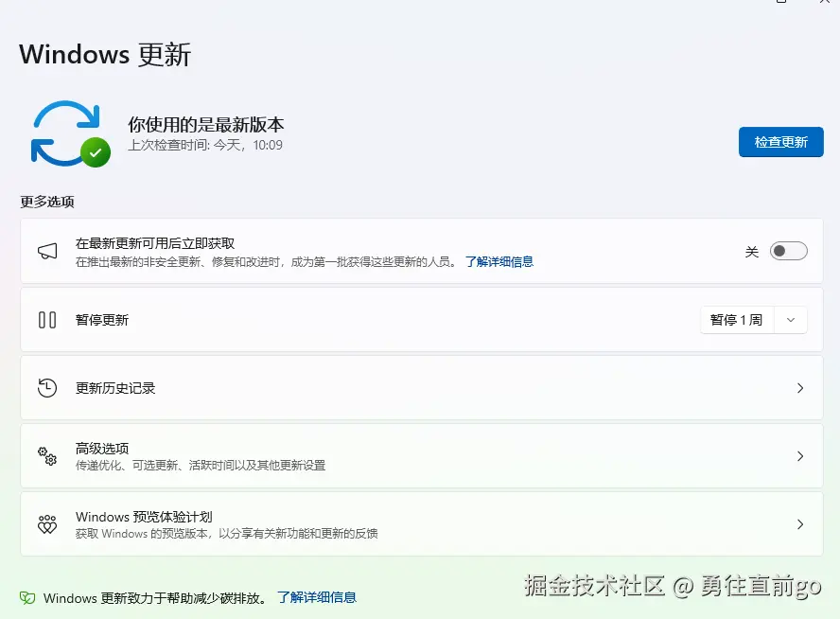Select the pause icon next to 暂停更新
The width and height of the screenshot is (840, 619).
click(47, 319)
